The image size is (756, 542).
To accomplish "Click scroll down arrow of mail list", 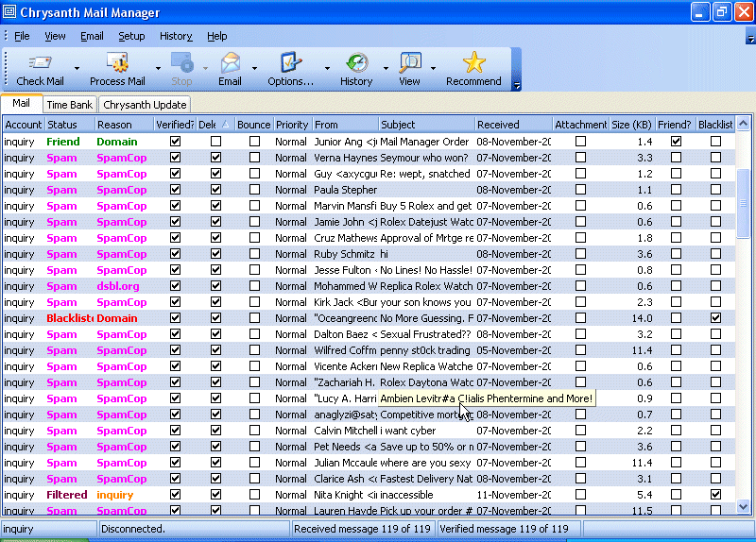I will (743, 507).
